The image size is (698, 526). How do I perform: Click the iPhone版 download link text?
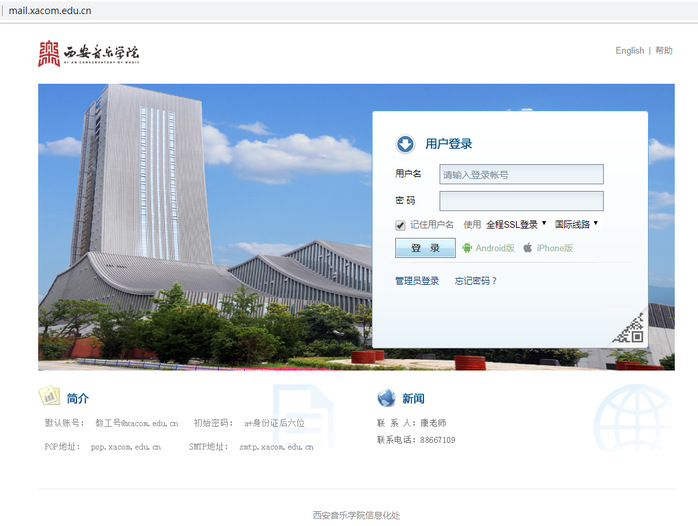click(x=555, y=248)
